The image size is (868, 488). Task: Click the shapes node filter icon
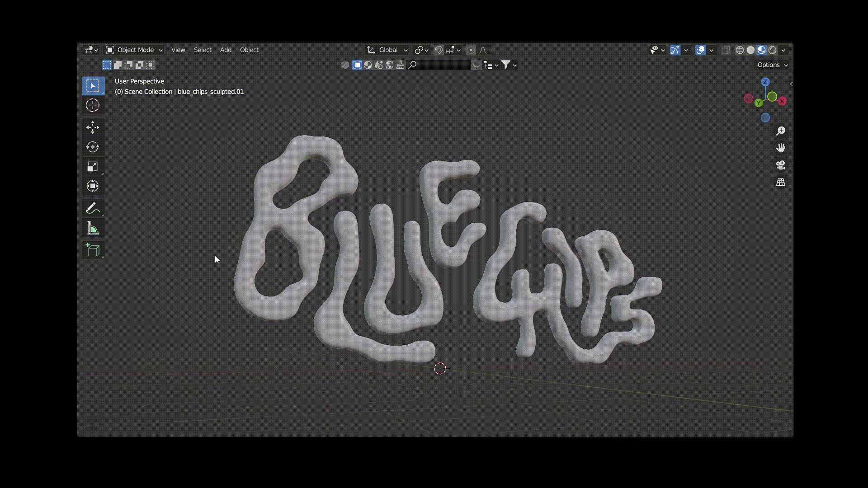pyautogui.click(x=379, y=65)
